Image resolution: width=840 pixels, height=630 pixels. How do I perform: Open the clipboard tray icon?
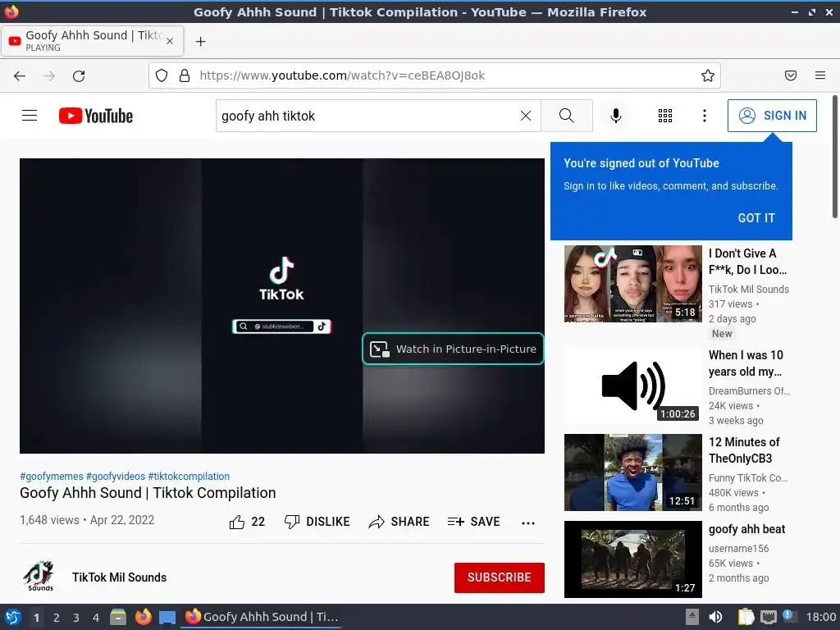point(746,617)
